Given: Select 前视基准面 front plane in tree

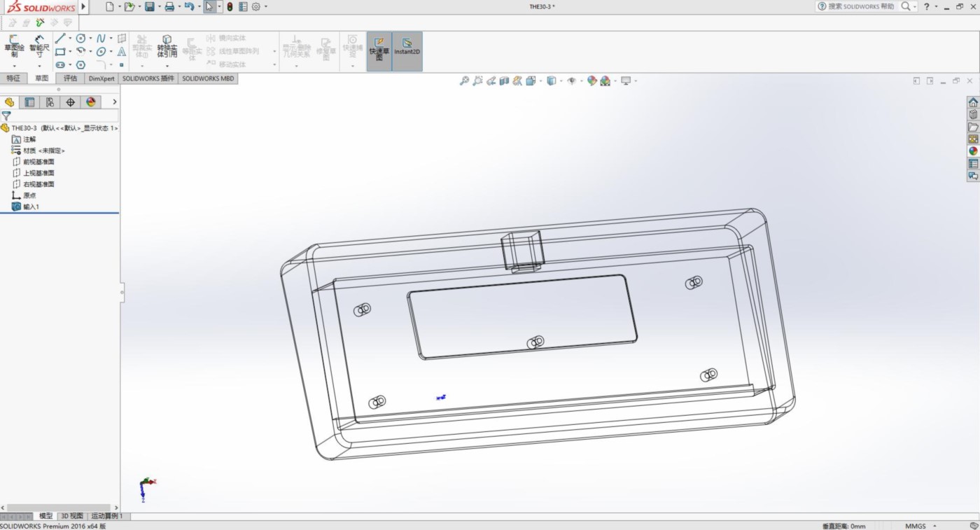Looking at the screenshot, I should coord(33,162).
